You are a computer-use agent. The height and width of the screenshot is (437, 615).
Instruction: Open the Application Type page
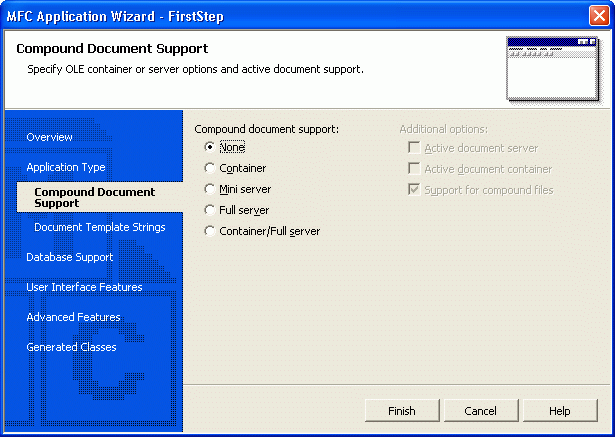click(x=65, y=167)
